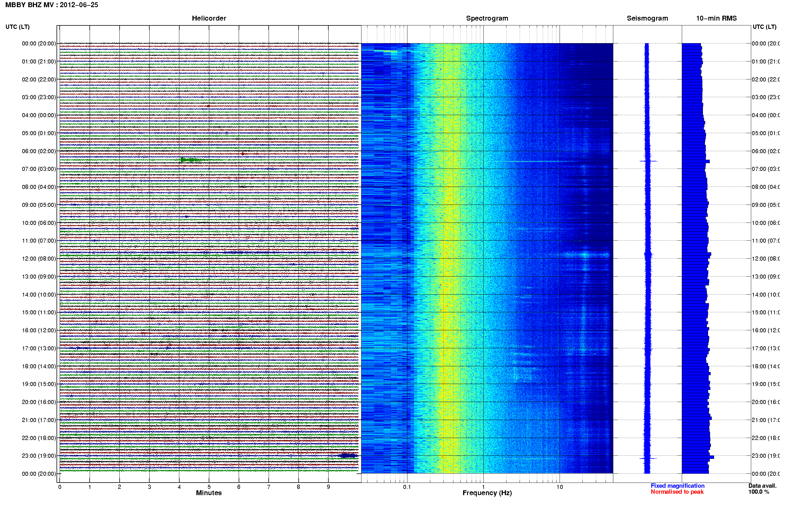The width and height of the screenshot is (812, 508).
Task: Click the '20:00 (16:00)' time label on the left axis
Action: point(39,402)
